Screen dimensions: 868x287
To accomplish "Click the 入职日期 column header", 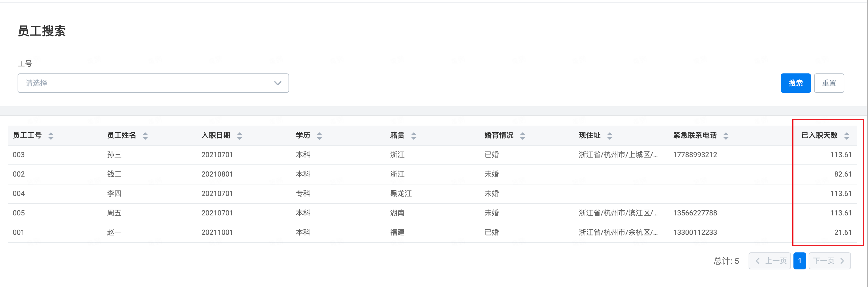I will tap(216, 136).
